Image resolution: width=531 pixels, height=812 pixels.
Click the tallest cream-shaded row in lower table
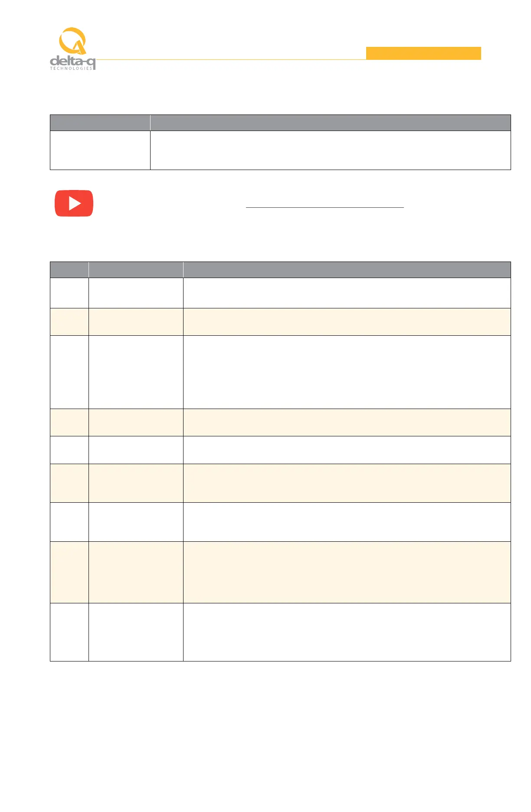280,572
